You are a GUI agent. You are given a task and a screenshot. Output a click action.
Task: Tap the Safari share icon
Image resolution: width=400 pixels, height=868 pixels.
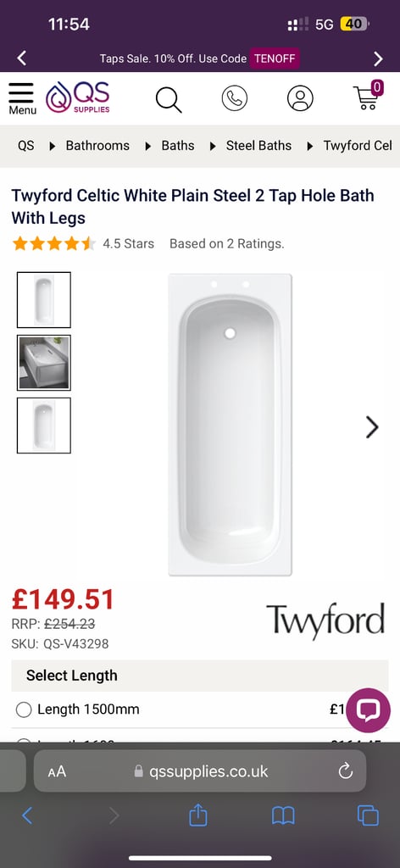coord(198,815)
